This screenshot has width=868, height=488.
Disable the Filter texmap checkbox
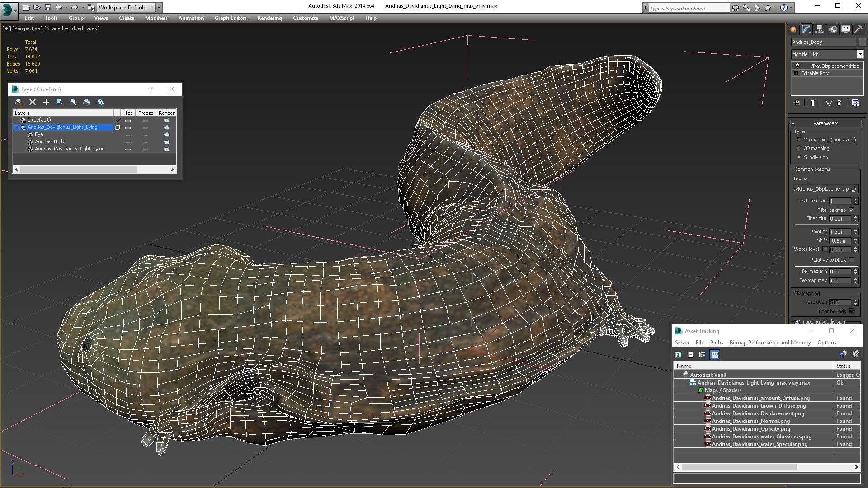click(x=852, y=210)
